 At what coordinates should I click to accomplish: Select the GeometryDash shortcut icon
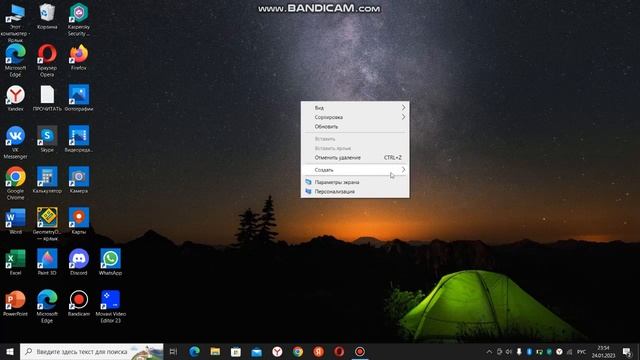[47, 224]
